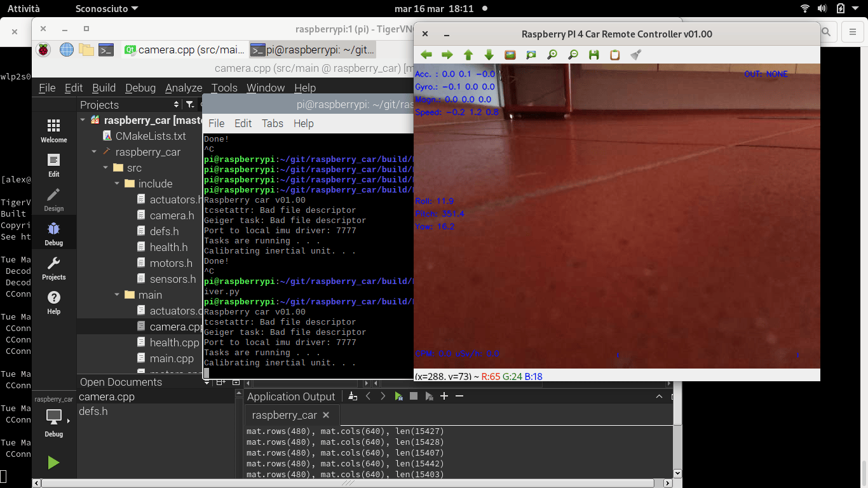Click the clipboard copy icon in controller toolbar

[x=615, y=55]
